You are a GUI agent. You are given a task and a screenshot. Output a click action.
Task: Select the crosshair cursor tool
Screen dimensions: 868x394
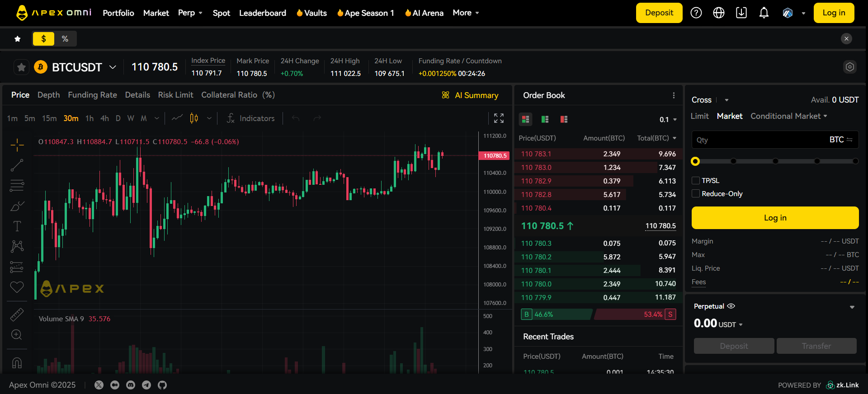coord(17,145)
